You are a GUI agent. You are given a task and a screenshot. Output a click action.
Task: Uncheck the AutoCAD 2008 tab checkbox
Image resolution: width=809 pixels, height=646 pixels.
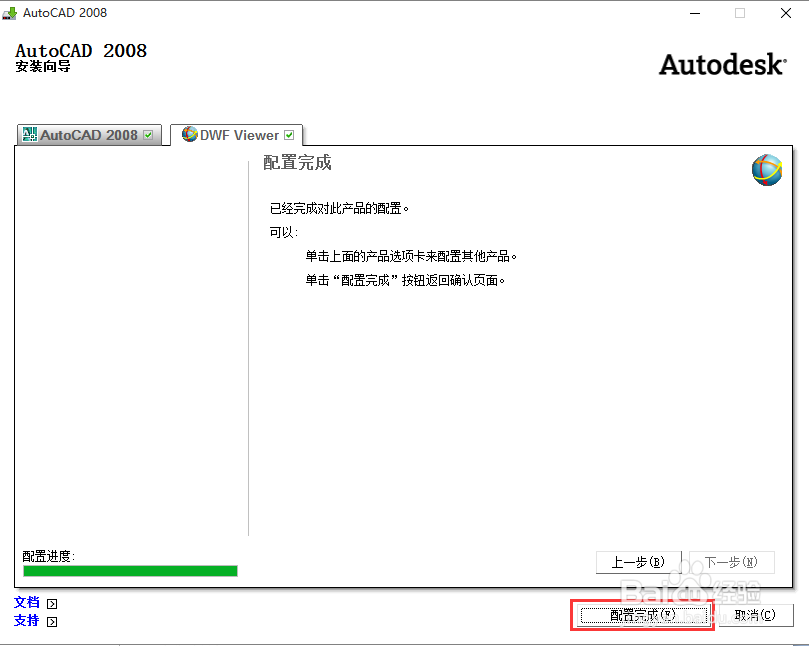tap(148, 134)
